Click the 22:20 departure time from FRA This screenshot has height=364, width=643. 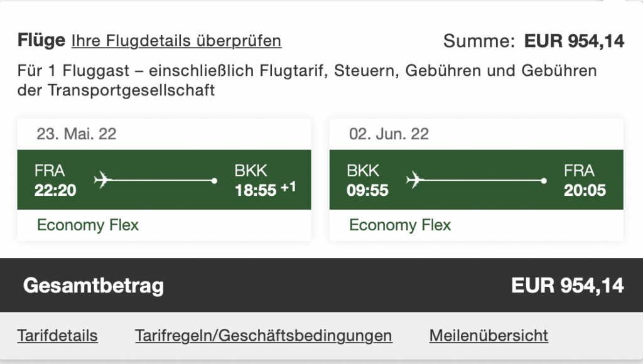(x=55, y=190)
